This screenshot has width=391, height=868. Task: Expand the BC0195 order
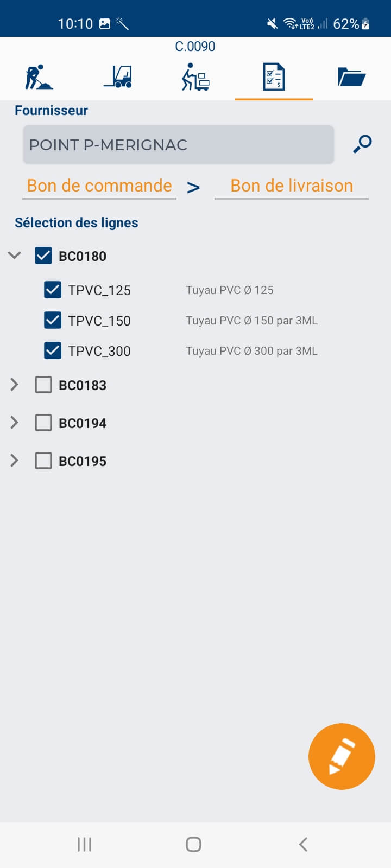(x=15, y=461)
